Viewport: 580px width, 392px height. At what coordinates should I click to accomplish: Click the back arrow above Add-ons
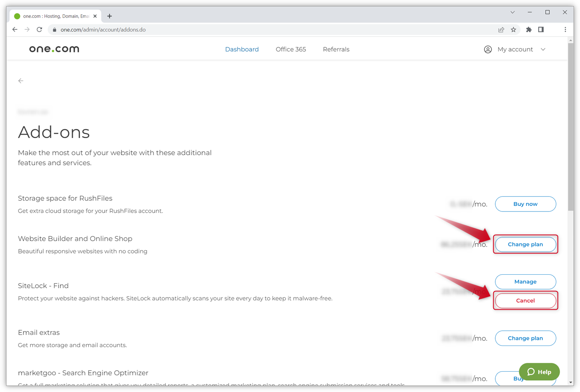[21, 81]
